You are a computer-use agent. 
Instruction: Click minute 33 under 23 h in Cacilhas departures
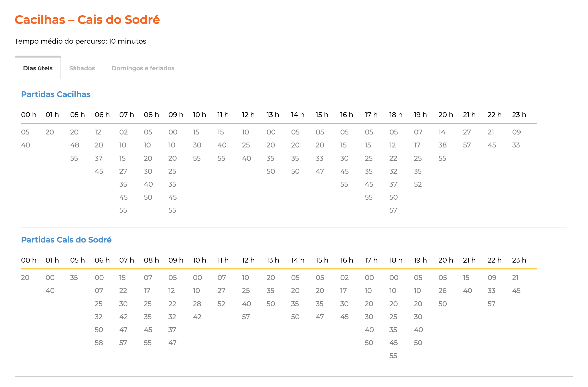tap(516, 145)
